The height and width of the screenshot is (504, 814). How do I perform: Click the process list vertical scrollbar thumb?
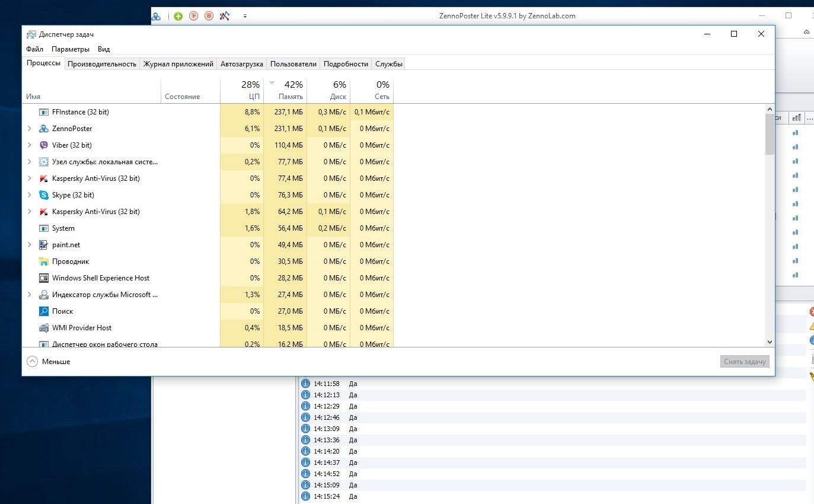(x=770, y=135)
